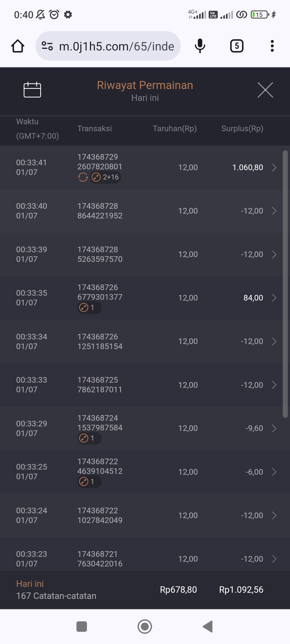This screenshot has width=290, height=644.
Task: Open the calendar date filter icon
Action: click(32, 90)
